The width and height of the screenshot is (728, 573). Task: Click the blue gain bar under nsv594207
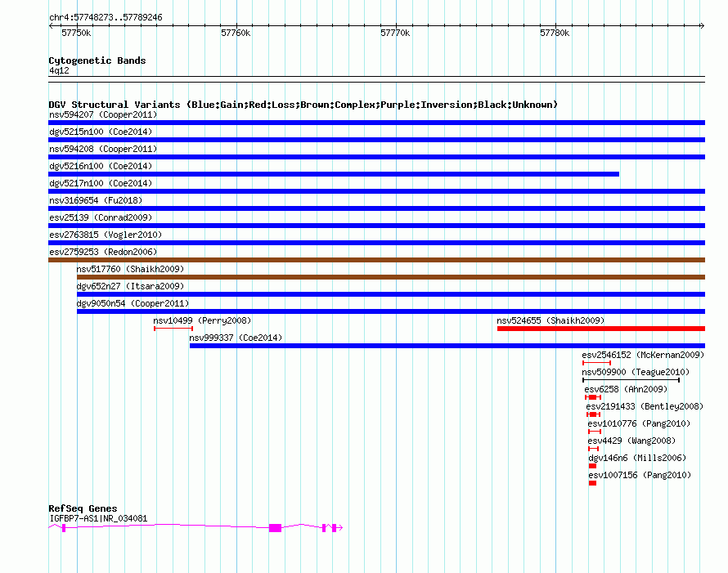tap(376, 123)
